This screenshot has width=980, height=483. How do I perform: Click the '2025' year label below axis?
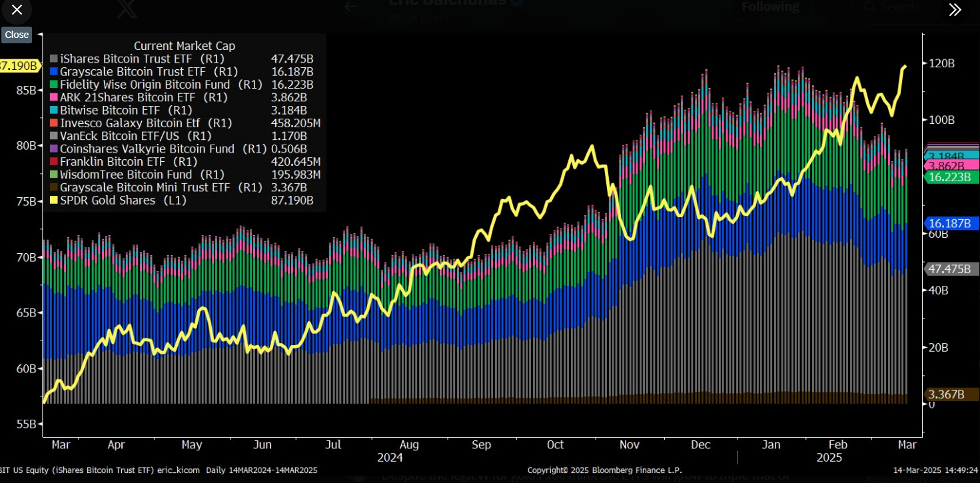(x=829, y=458)
